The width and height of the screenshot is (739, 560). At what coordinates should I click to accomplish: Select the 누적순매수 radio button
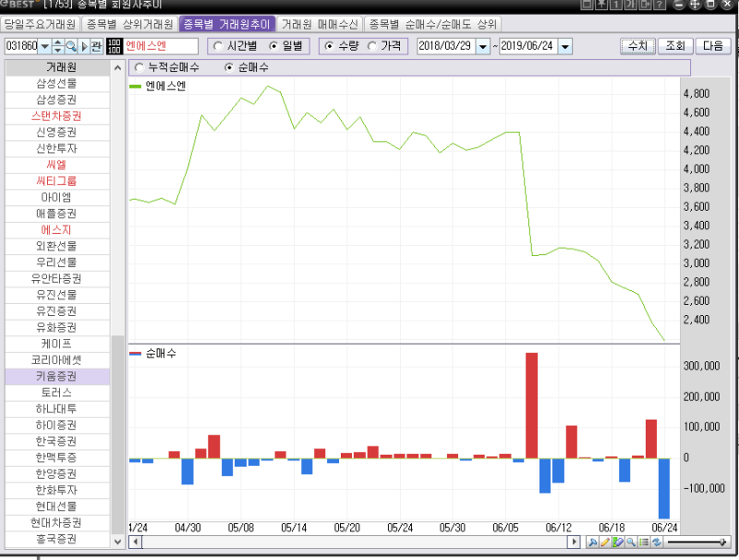pyautogui.click(x=139, y=67)
